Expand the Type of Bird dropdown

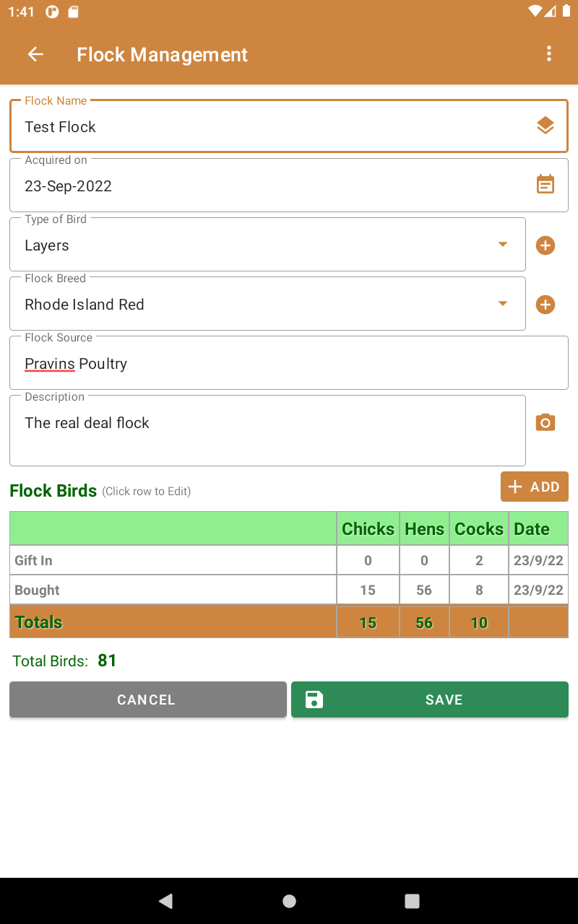coord(503,245)
